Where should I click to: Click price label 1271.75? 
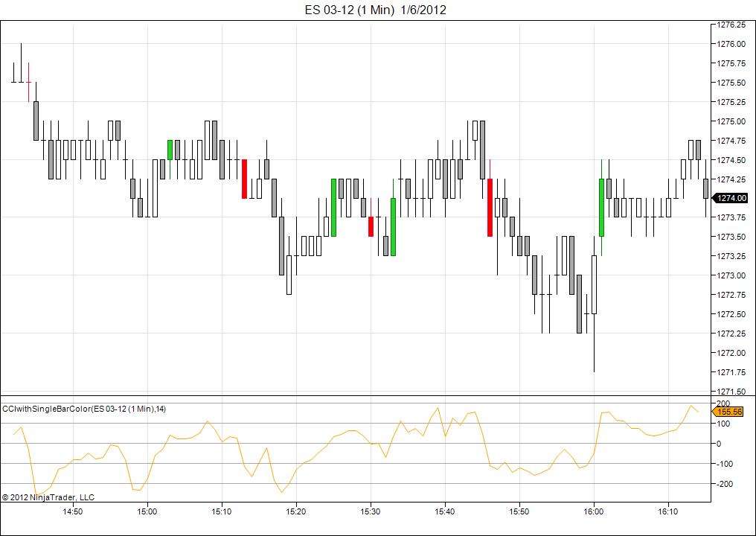pos(732,372)
